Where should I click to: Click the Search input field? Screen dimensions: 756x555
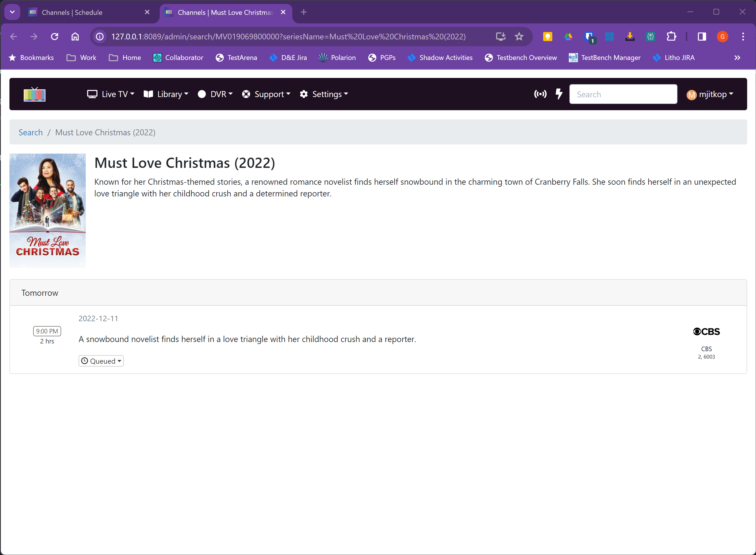[623, 94]
